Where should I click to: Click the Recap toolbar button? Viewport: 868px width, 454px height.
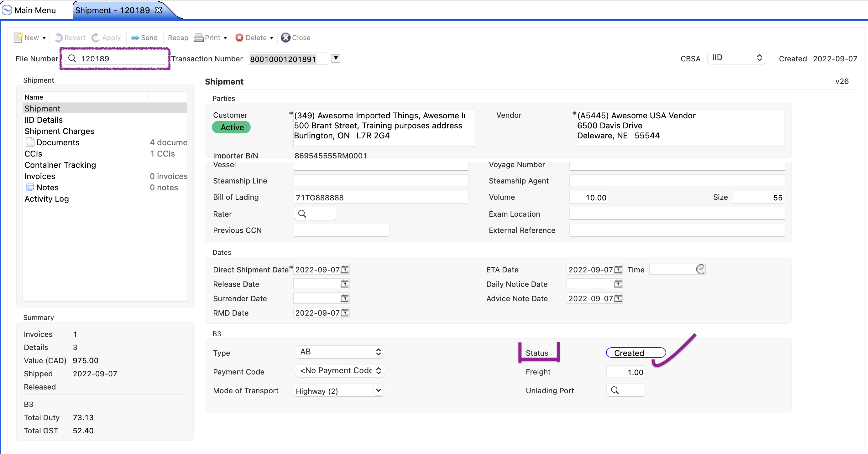[178, 38]
